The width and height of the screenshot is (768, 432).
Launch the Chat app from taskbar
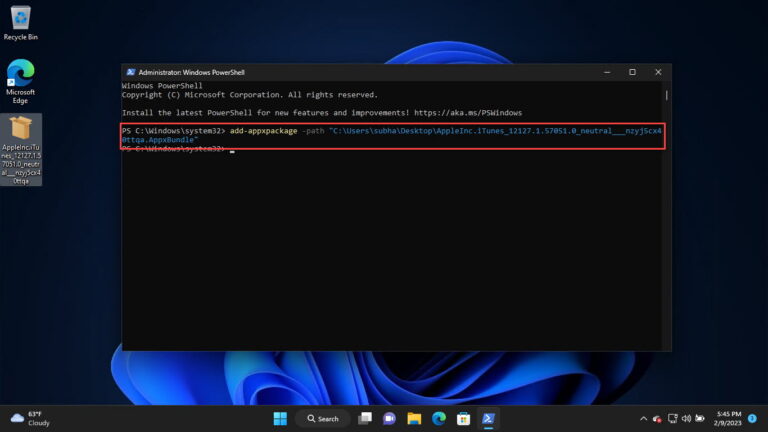pos(389,419)
